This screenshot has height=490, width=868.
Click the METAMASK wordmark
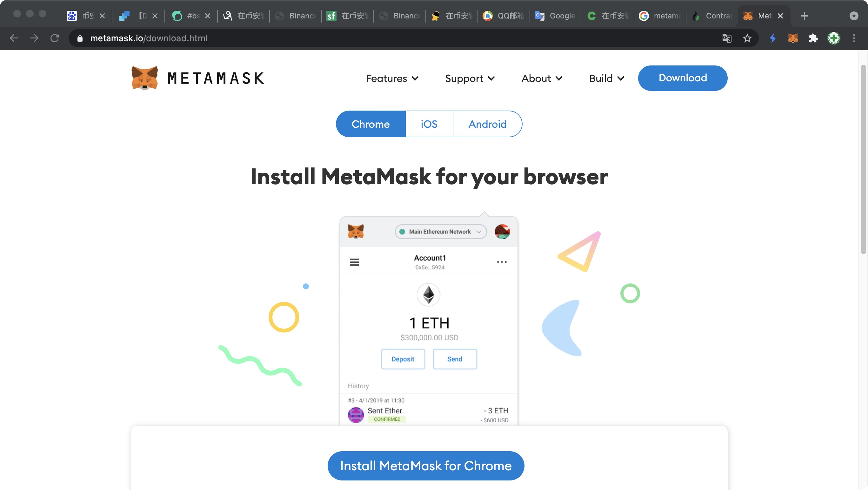pos(216,78)
